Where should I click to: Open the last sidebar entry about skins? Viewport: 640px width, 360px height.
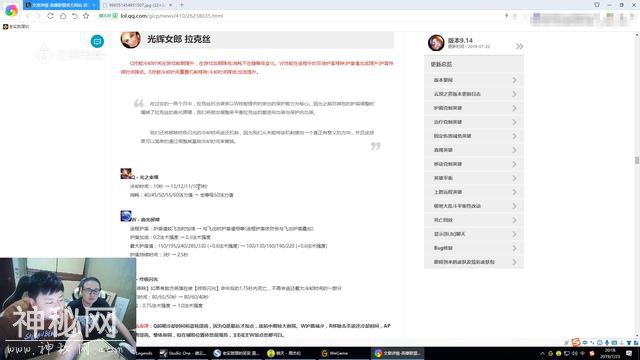474,262
